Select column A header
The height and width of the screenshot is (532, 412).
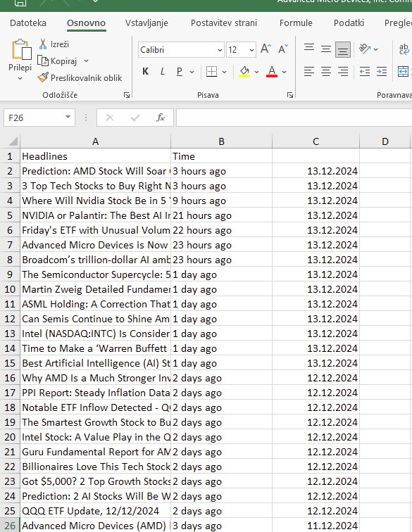pos(96,141)
